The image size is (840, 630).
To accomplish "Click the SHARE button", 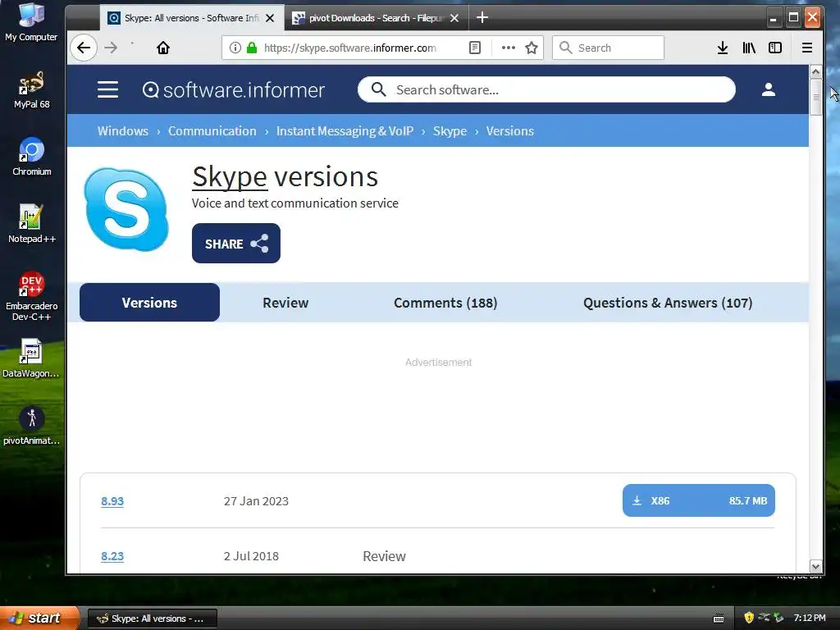I will (x=236, y=243).
